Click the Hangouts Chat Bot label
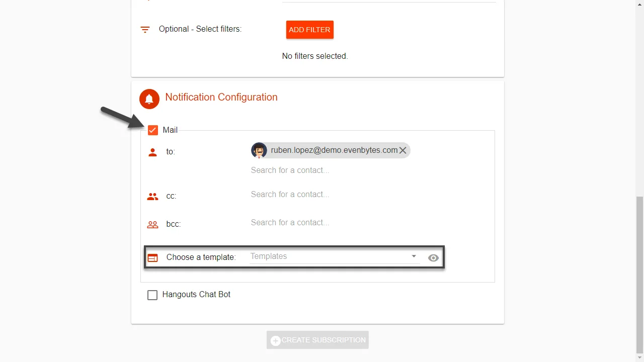 [x=196, y=295]
